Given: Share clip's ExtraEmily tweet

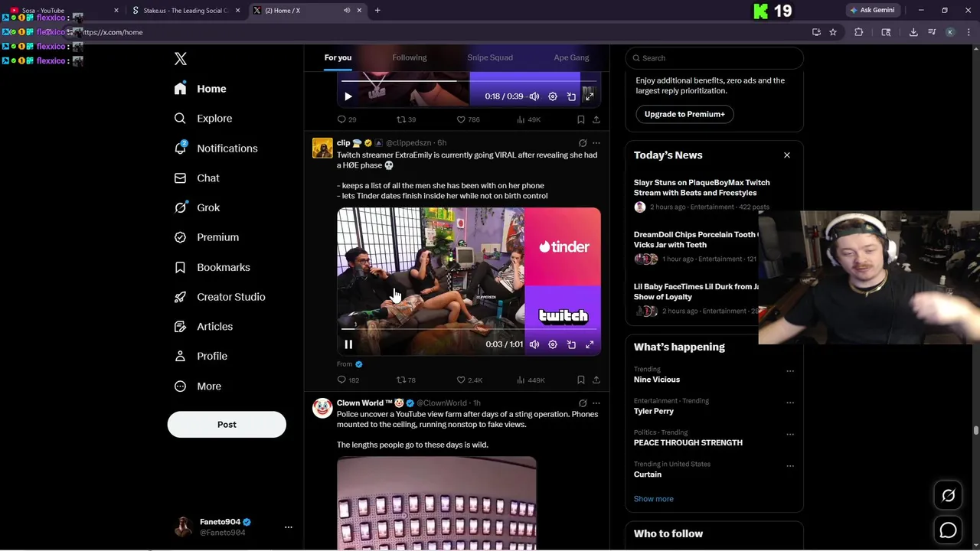Looking at the screenshot, I should 596,380.
